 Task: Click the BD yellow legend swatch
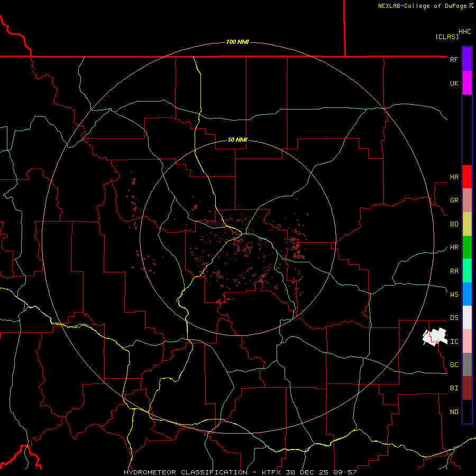(467, 224)
